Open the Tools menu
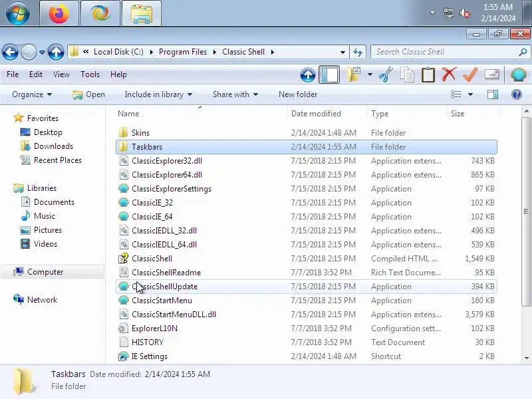This screenshot has width=532, height=399. pyautogui.click(x=90, y=74)
